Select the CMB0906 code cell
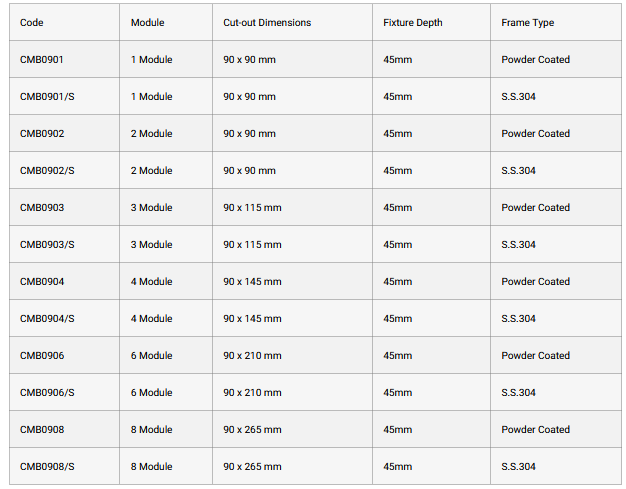The image size is (626, 489). (42, 356)
